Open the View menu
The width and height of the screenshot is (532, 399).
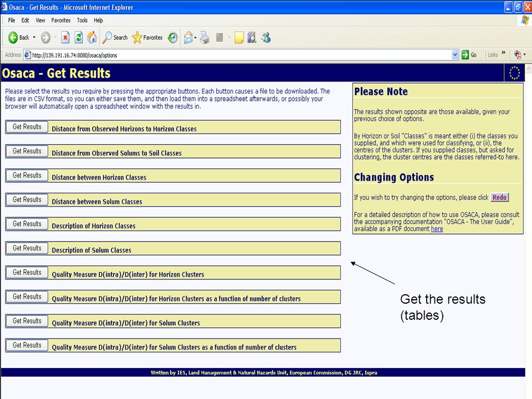point(40,21)
